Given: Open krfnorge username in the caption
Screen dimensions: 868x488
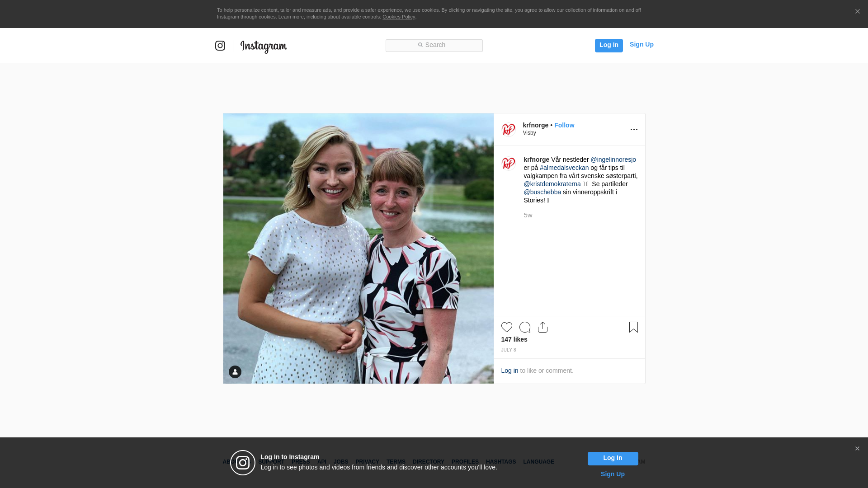Looking at the screenshot, I should tap(537, 160).
